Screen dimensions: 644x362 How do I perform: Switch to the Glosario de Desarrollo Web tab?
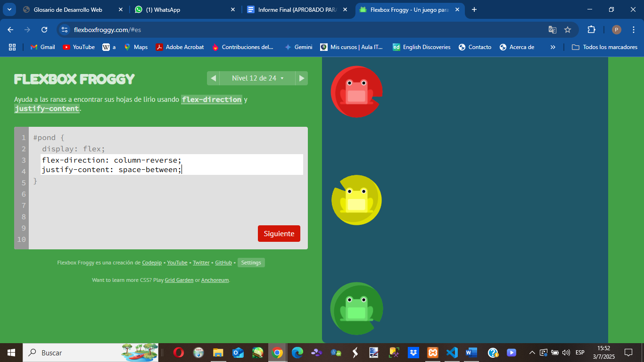(x=73, y=9)
